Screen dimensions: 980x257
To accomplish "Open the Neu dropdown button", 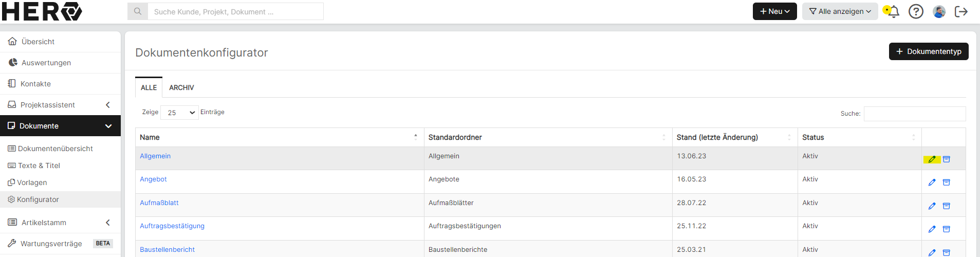I will (774, 11).
